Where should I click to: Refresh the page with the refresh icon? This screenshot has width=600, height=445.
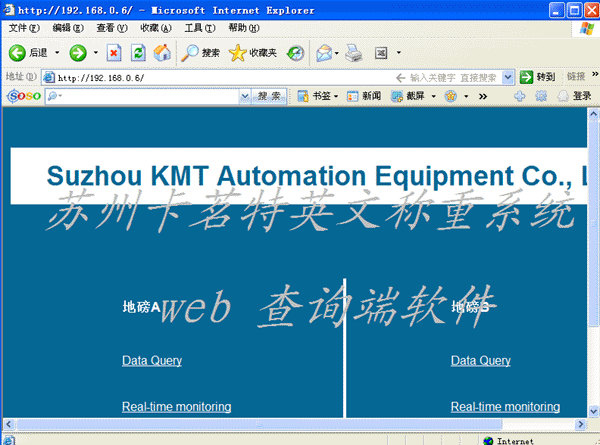(138, 53)
